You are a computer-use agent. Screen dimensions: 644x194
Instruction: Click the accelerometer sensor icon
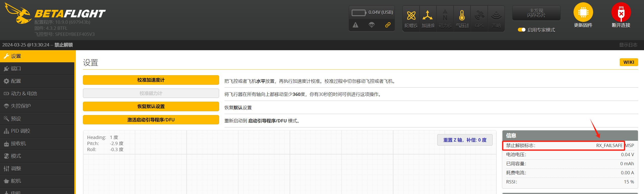[428, 16]
